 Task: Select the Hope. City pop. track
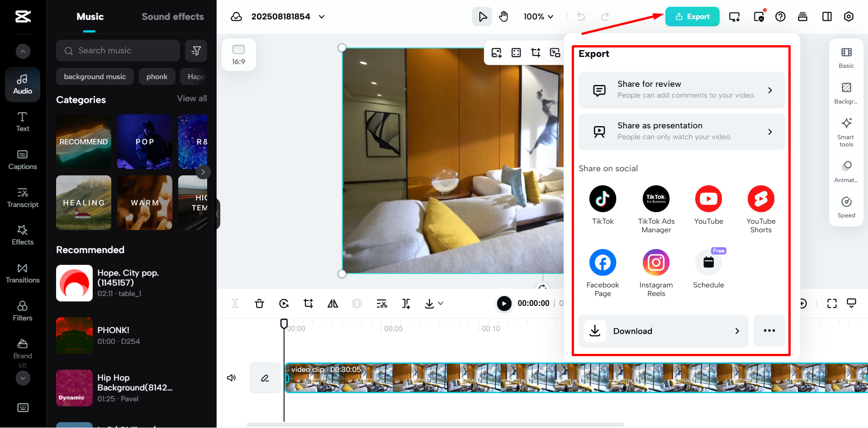132,283
